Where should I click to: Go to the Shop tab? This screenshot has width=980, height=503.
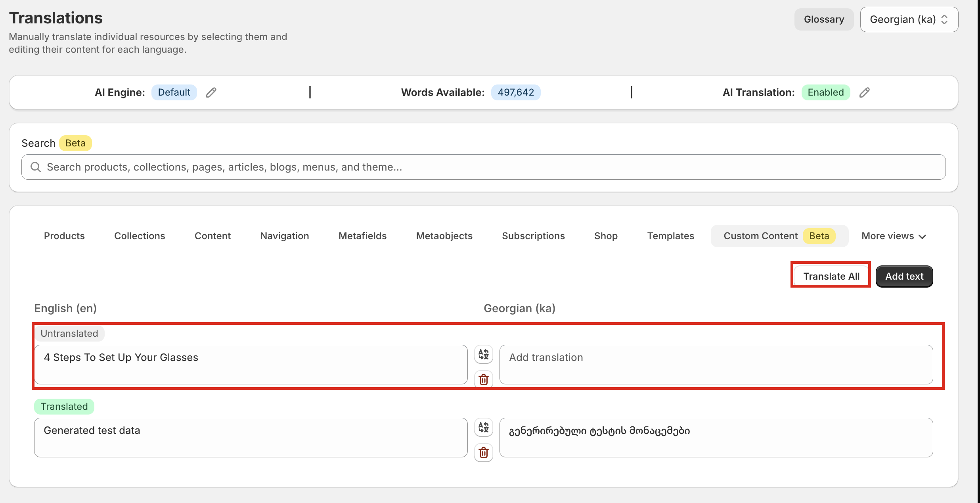[x=606, y=236]
